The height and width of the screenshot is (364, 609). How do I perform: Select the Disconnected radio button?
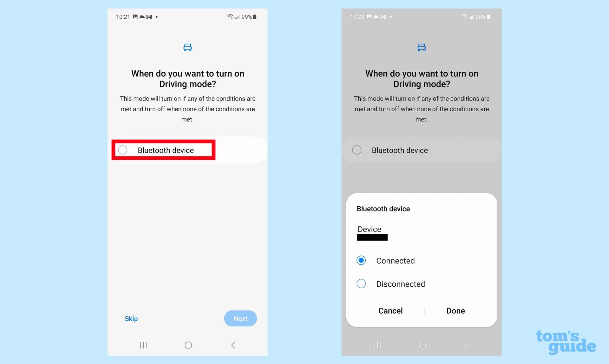coord(361,283)
